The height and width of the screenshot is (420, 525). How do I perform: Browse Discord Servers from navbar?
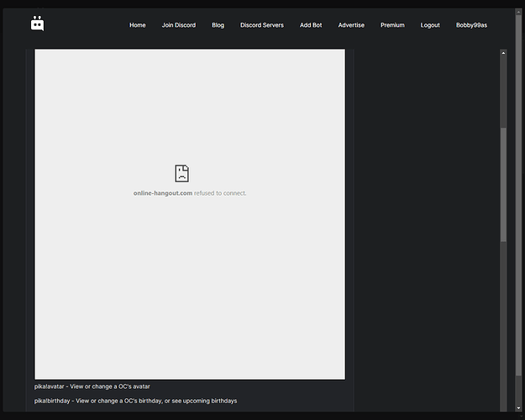(262, 25)
